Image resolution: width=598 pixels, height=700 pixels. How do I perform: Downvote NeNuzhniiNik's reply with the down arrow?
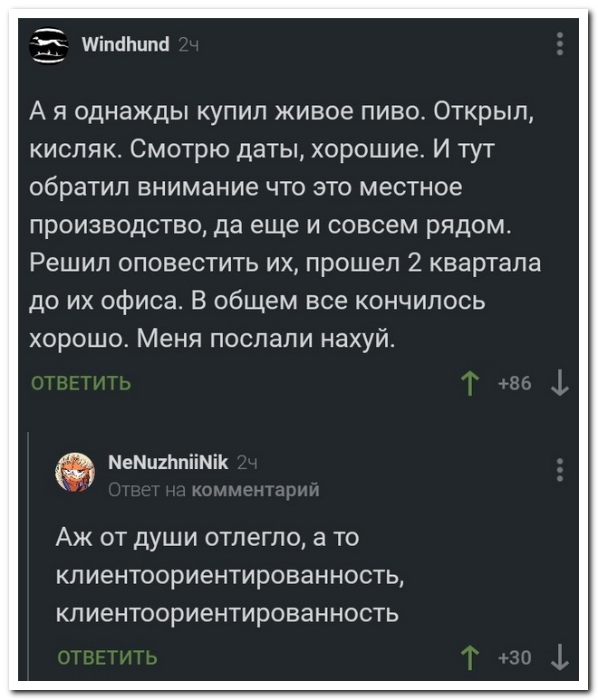pyautogui.click(x=560, y=658)
